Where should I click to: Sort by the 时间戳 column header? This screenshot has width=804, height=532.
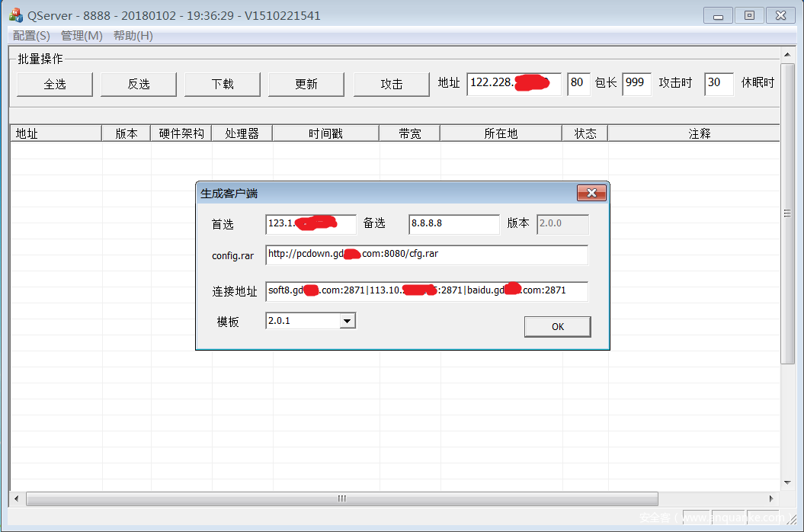coord(325,133)
